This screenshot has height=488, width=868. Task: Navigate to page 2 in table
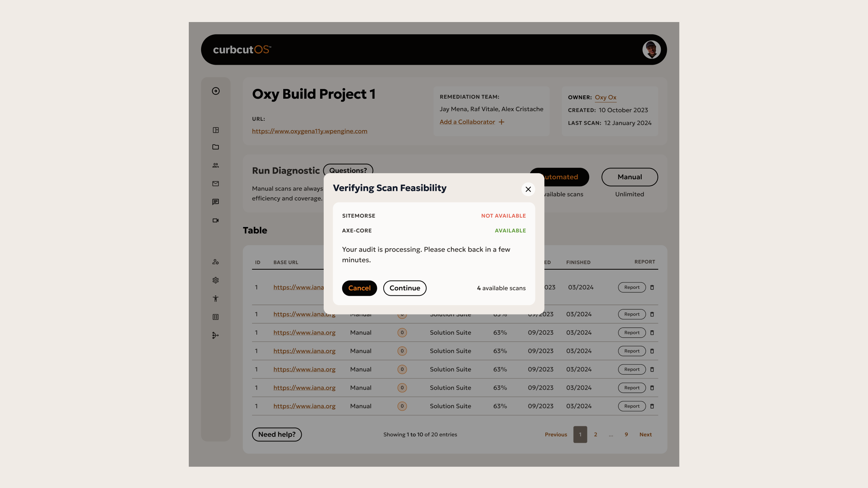(x=595, y=435)
